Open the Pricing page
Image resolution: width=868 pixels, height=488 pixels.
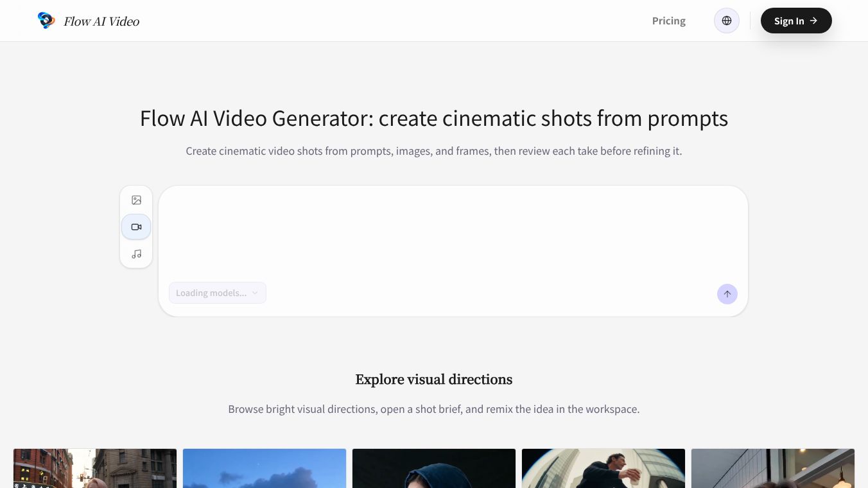[669, 21]
